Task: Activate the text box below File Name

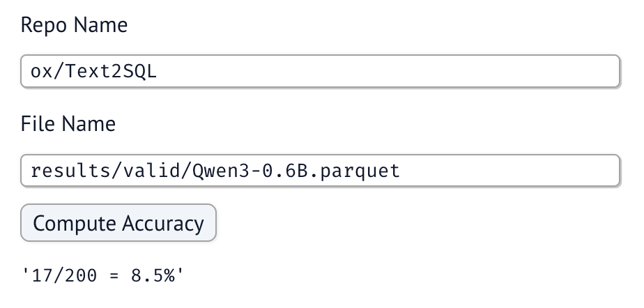Action: [321, 171]
